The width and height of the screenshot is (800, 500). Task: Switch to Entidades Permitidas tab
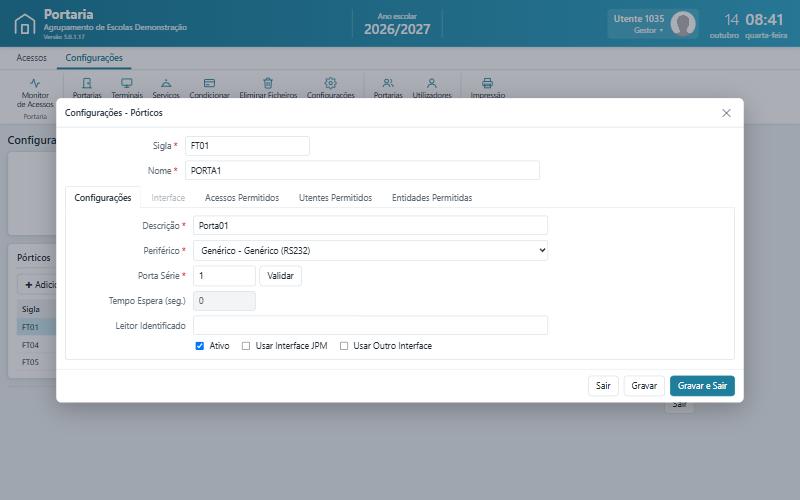(432, 197)
